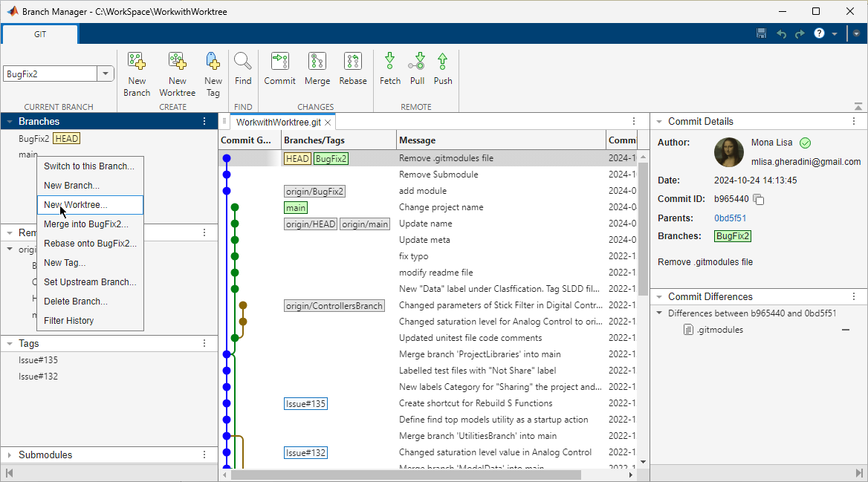
Task: Click the Merge toolbar icon
Action: coord(317,68)
